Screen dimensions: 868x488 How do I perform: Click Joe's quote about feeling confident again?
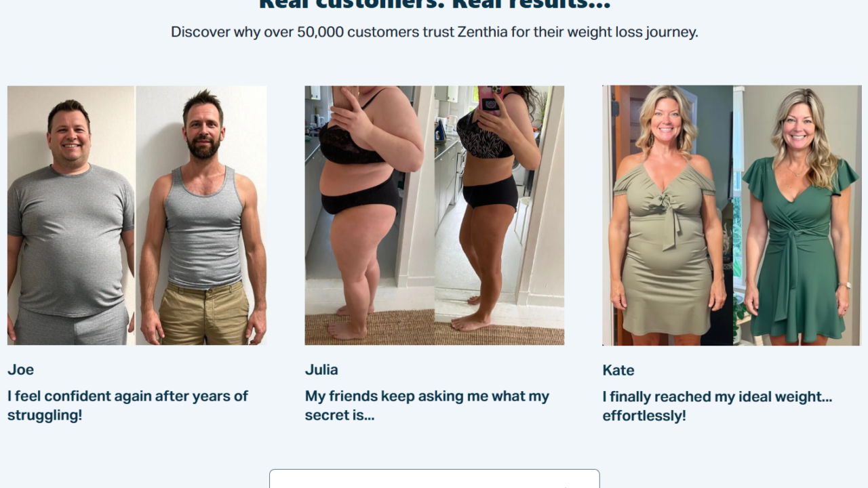click(x=127, y=405)
